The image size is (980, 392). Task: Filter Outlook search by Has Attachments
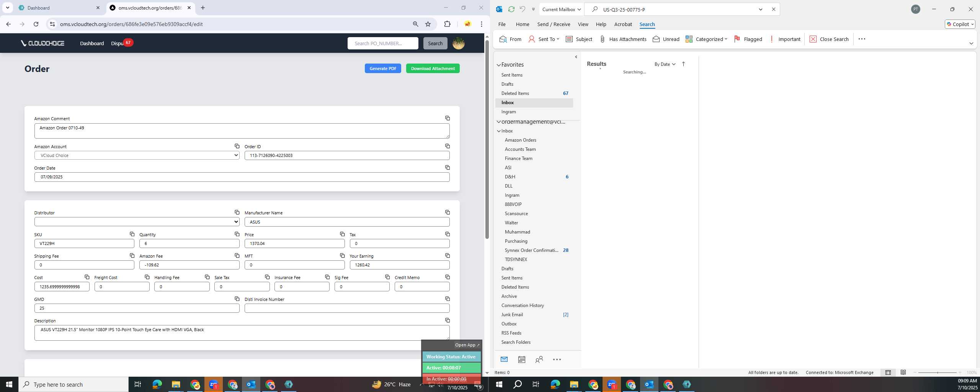pyautogui.click(x=622, y=39)
